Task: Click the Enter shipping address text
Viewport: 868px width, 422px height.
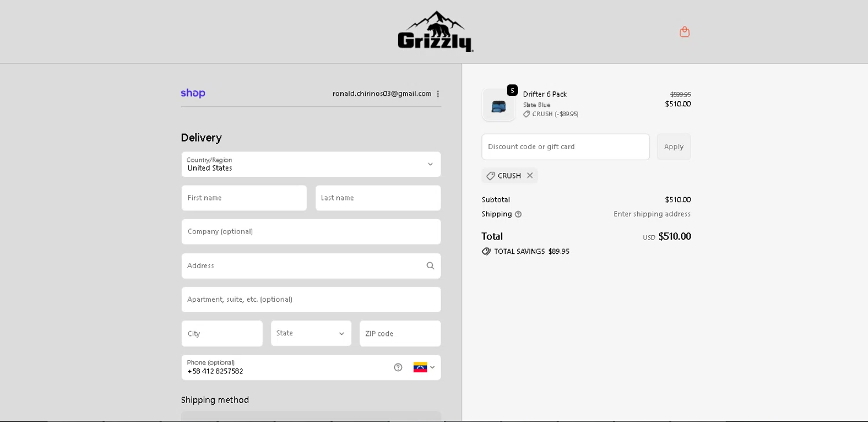Action: tap(652, 214)
